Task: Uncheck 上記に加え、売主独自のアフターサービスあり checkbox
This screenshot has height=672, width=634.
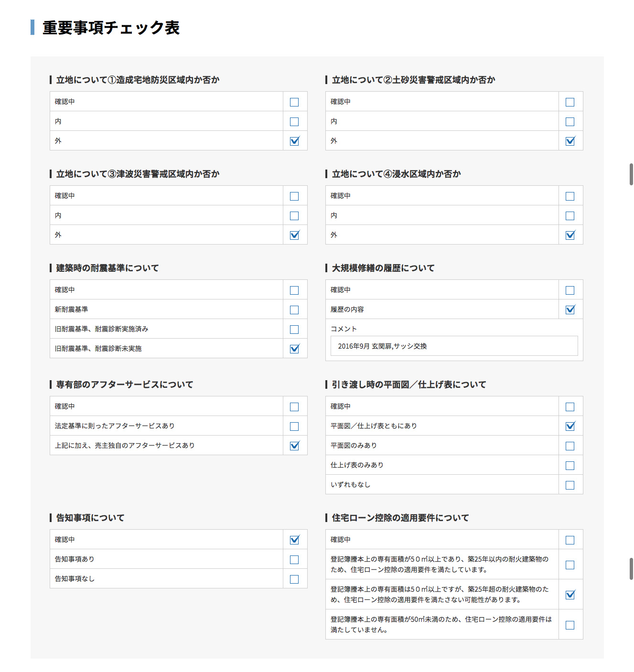Action: [x=294, y=446]
